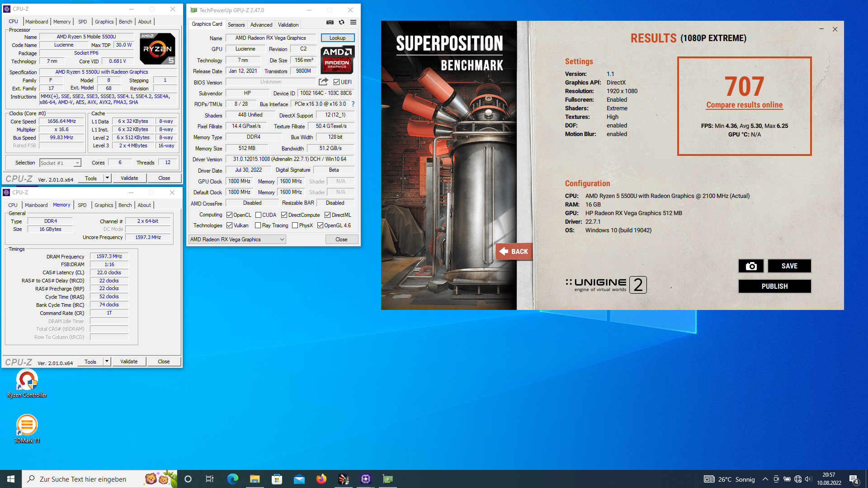Open the Mail app from taskbar
The height and width of the screenshot is (488, 868).
point(299,479)
